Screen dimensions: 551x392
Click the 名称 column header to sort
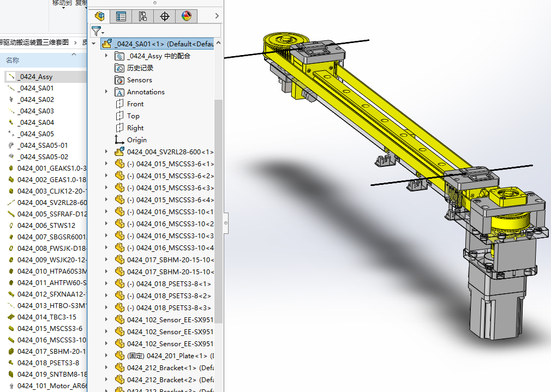(x=13, y=61)
